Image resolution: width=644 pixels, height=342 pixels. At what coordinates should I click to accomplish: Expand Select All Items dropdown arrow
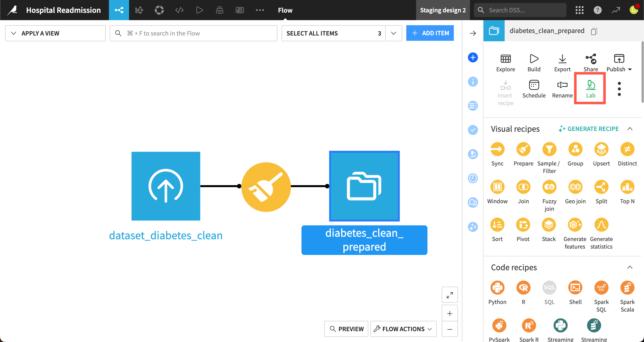[x=393, y=33]
